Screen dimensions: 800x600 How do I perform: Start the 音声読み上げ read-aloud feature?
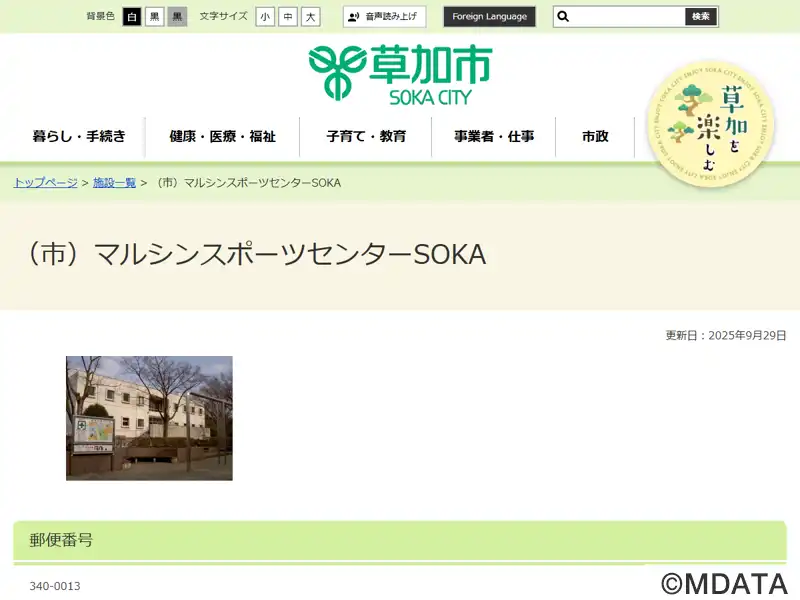[x=385, y=17]
